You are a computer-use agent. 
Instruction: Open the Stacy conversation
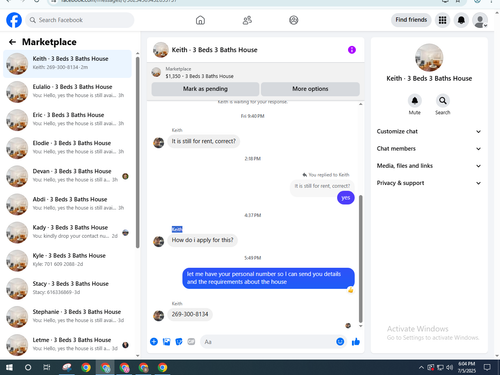(x=67, y=289)
